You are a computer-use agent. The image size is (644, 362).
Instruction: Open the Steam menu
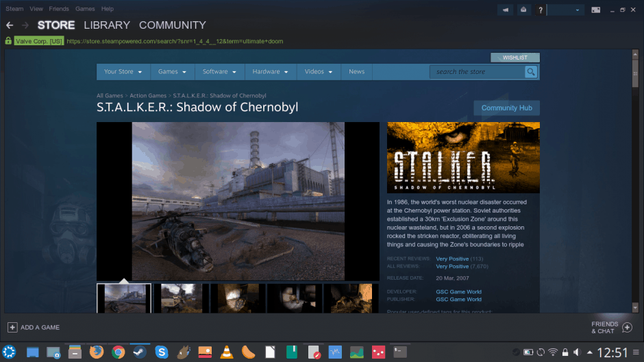point(14,9)
